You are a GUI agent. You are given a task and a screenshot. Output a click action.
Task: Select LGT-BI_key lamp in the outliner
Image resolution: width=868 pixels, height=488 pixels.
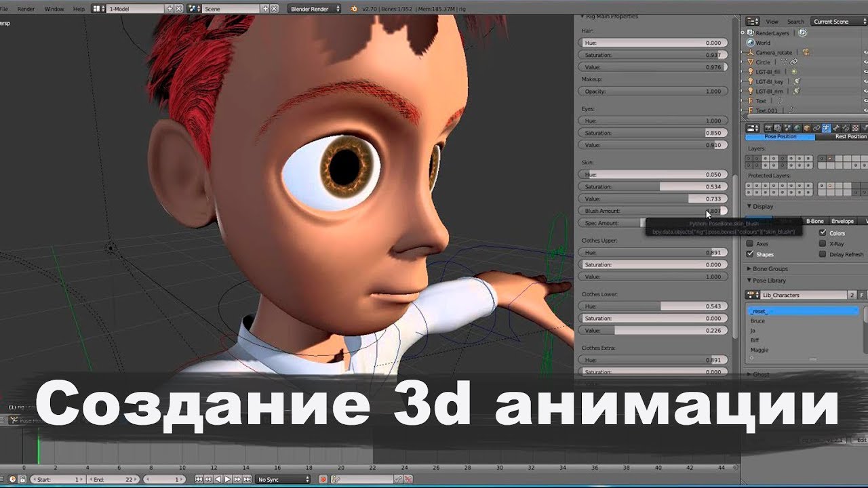point(770,81)
